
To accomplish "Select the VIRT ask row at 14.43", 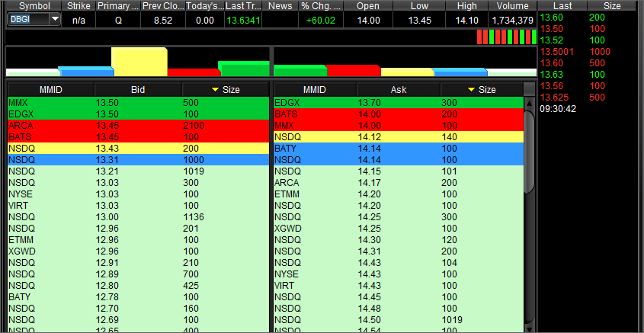I will click(399, 285).
